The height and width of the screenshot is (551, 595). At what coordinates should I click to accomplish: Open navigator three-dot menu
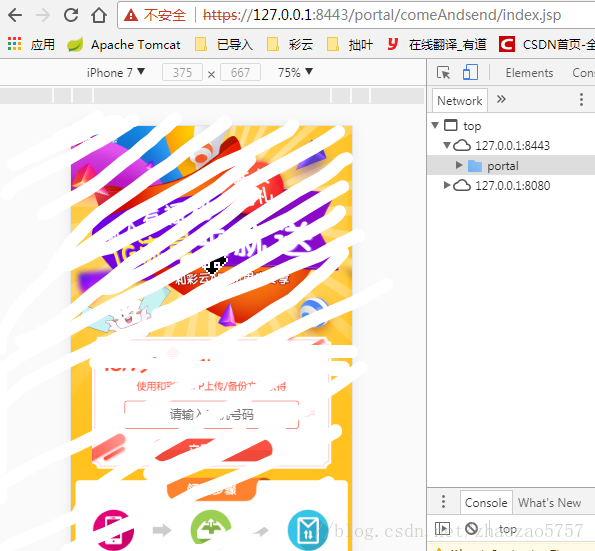(x=581, y=99)
